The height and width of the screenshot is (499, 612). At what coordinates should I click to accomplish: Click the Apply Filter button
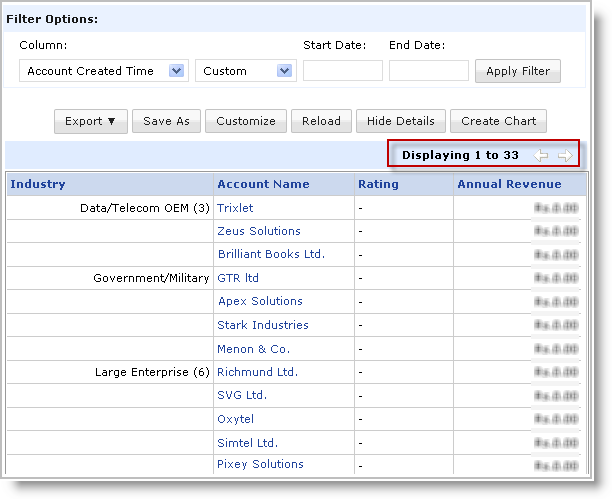click(x=518, y=71)
